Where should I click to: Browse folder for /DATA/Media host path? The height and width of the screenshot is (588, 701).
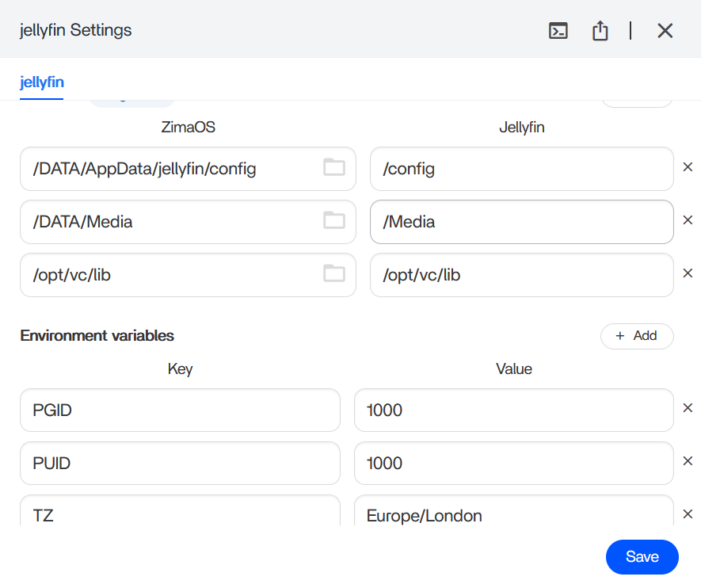[334, 220]
